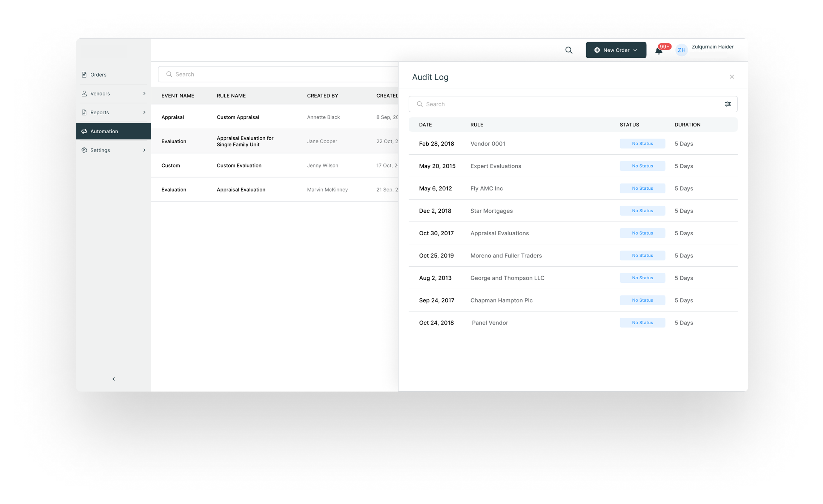This screenshot has width=823, height=504.
Task: Click the CREATED BY column header
Action: [x=322, y=96]
